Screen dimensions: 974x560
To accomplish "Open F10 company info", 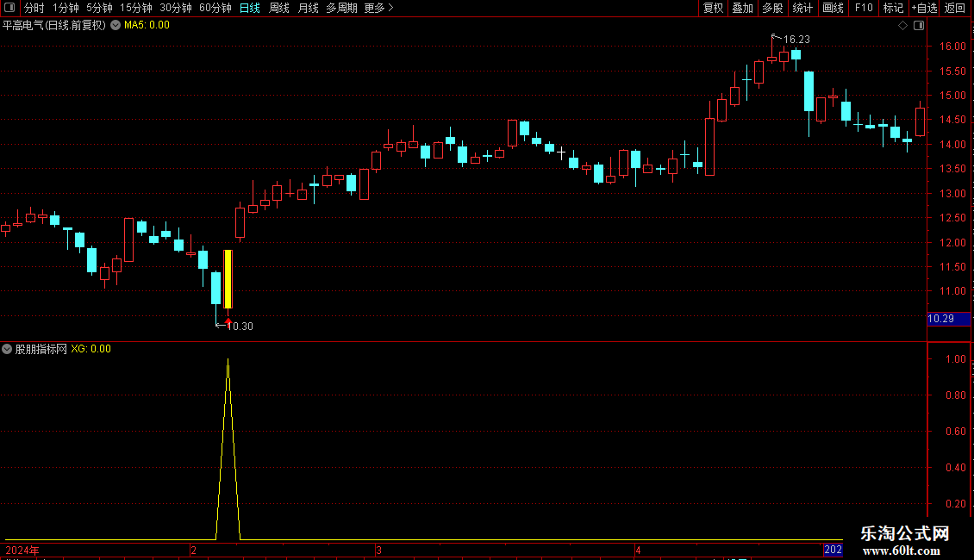I will tap(864, 8).
